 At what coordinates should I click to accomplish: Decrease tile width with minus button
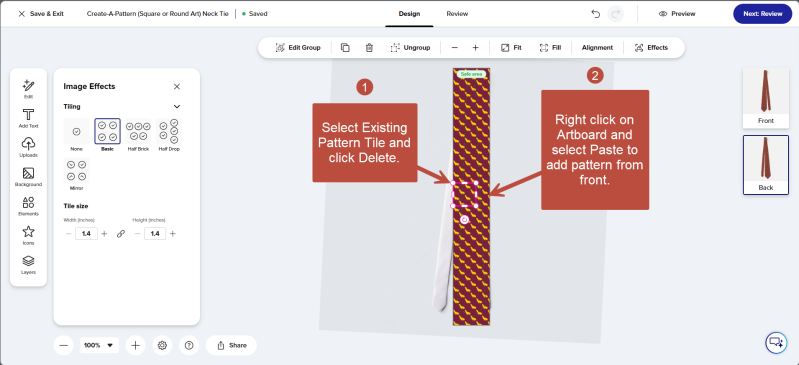point(69,233)
